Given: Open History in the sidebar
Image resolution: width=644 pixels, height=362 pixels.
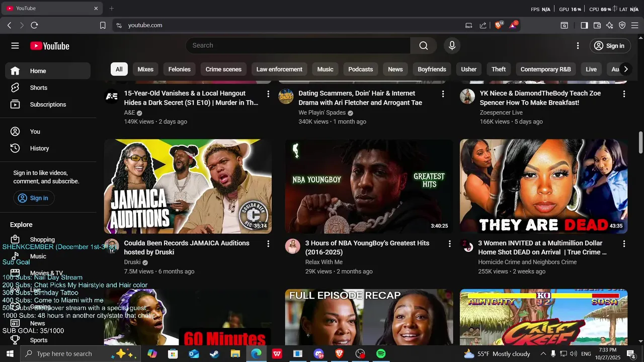Looking at the screenshot, I should [48, 148].
